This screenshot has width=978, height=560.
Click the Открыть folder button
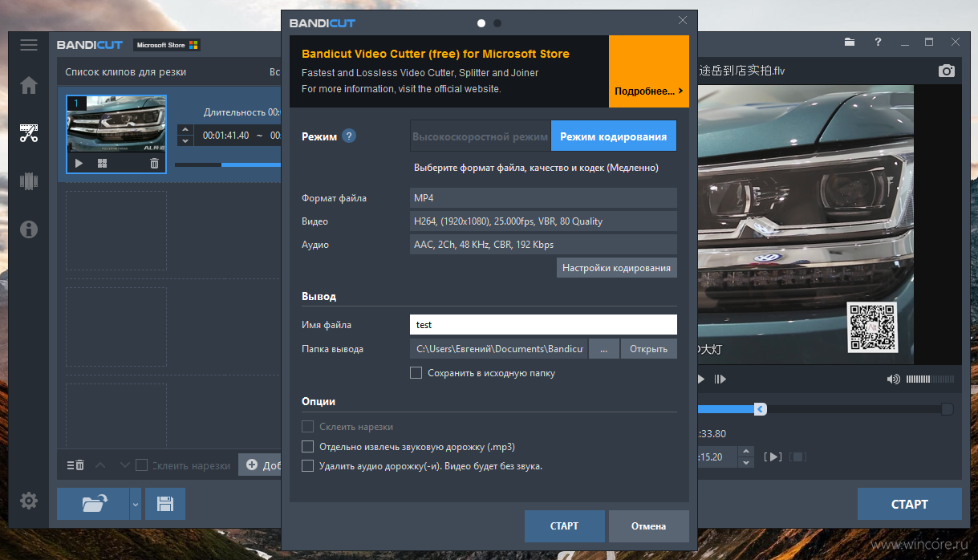[x=649, y=349]
